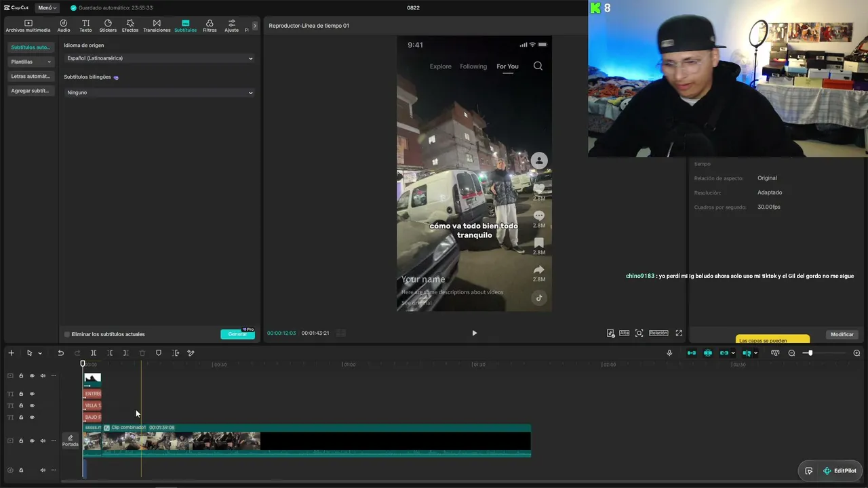868x488 pixels.
Task: Click the Modificar button
Action: pyautogui.click(x=842, y=334)
